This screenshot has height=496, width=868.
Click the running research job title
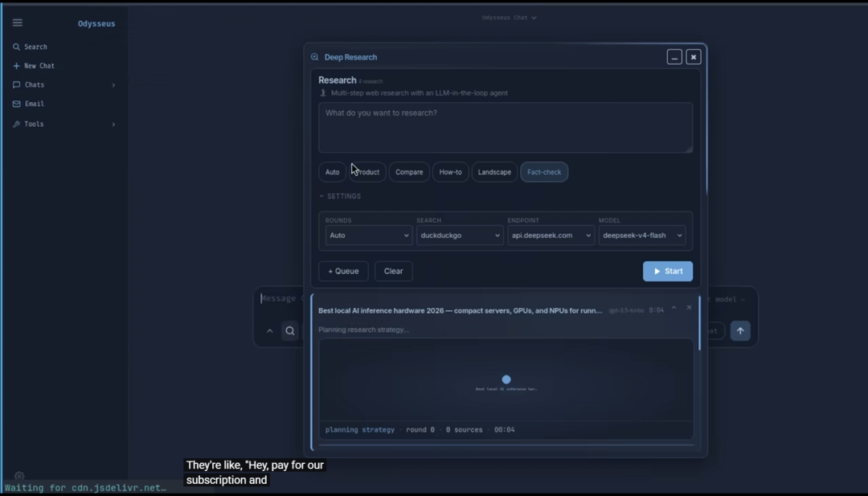pos(460,311)
